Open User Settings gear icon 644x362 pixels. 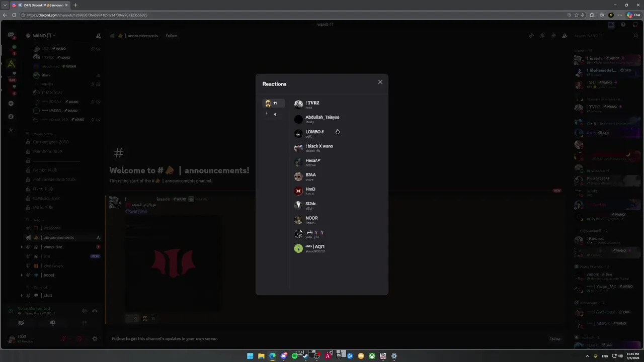click(95, 339)
